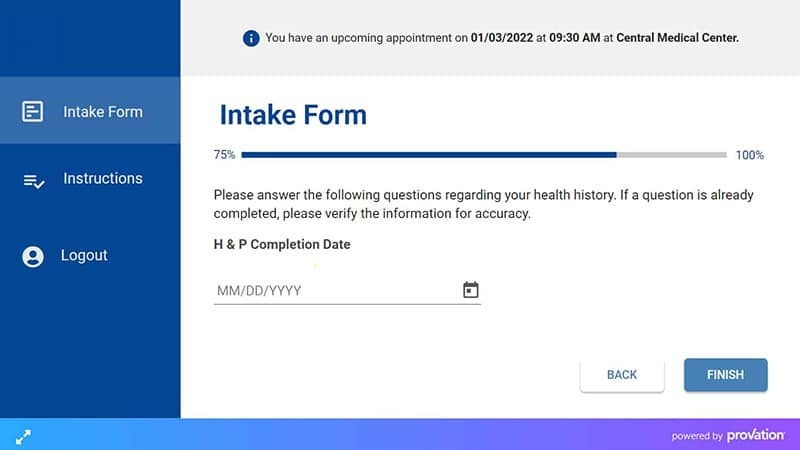Toggle fullscreen with the expand arrows icon
800x450 pixels.
pyautogui.click(x=23, y=435)
